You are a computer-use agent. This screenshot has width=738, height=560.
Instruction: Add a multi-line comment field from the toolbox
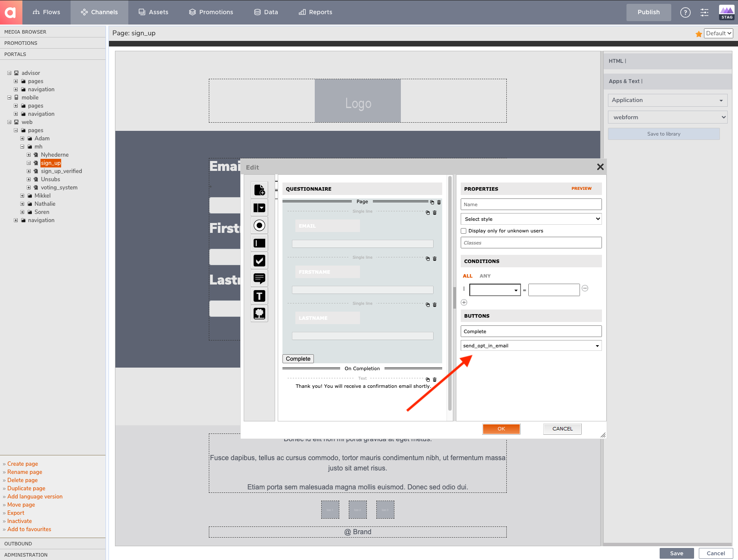[260, 278]
